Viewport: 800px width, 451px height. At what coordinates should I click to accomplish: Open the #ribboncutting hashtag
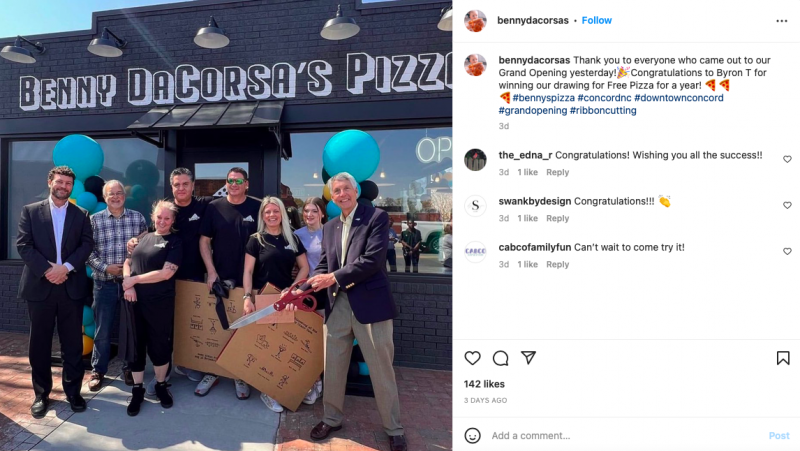click(603, 110)
